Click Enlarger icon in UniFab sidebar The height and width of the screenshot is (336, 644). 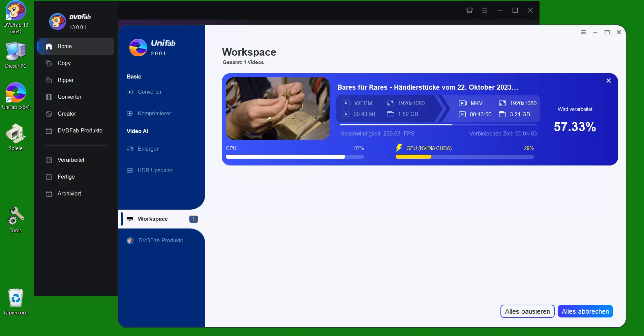(x=130, y=149)
